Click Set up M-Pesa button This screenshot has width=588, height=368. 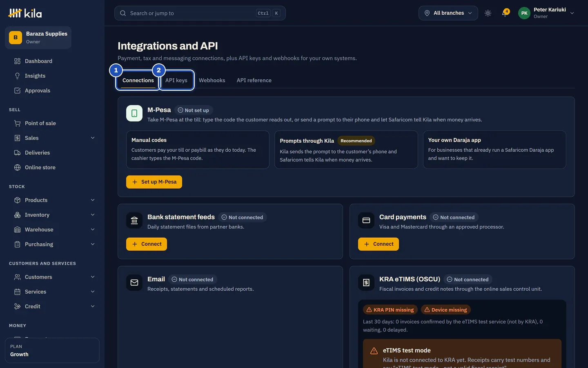[x=154, y=182]
